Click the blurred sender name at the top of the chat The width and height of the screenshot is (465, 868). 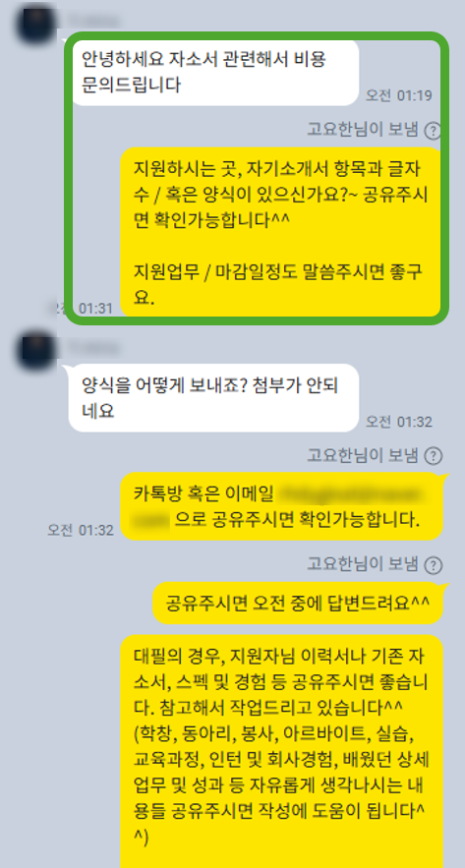(92, 23)
